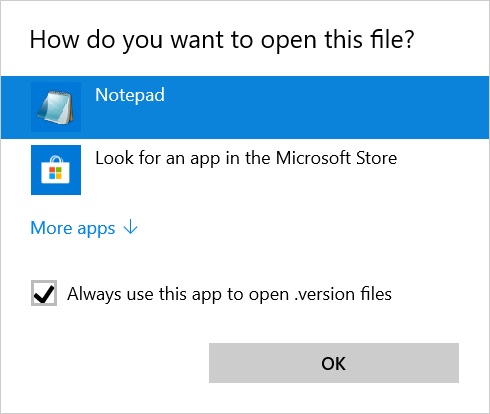This screenshot has height=414, width=490.
Task: Choose Look for an app in the Microsoft Store
Action: pos(245,170)
